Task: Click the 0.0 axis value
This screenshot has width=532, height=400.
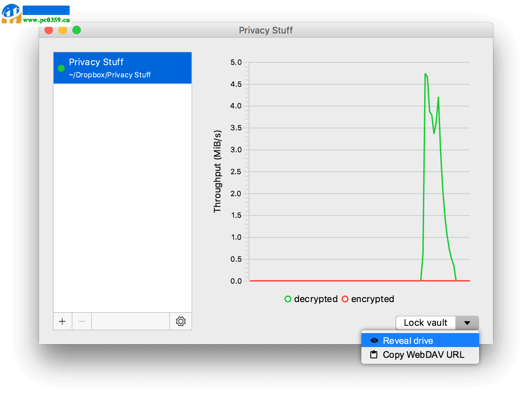Action: (x=236, y=281)
